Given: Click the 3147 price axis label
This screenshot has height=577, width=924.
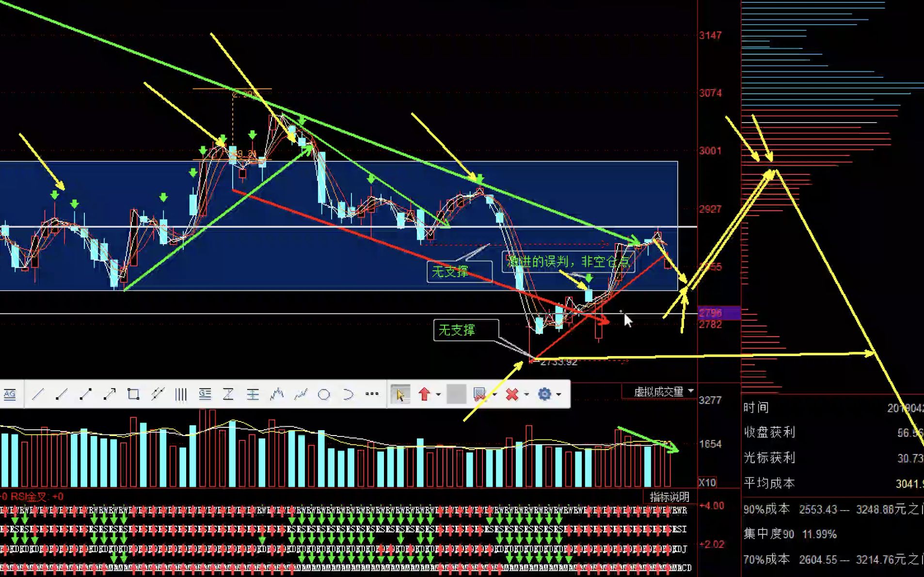Looking at the screenshot, I should click(x=710, y=35).
